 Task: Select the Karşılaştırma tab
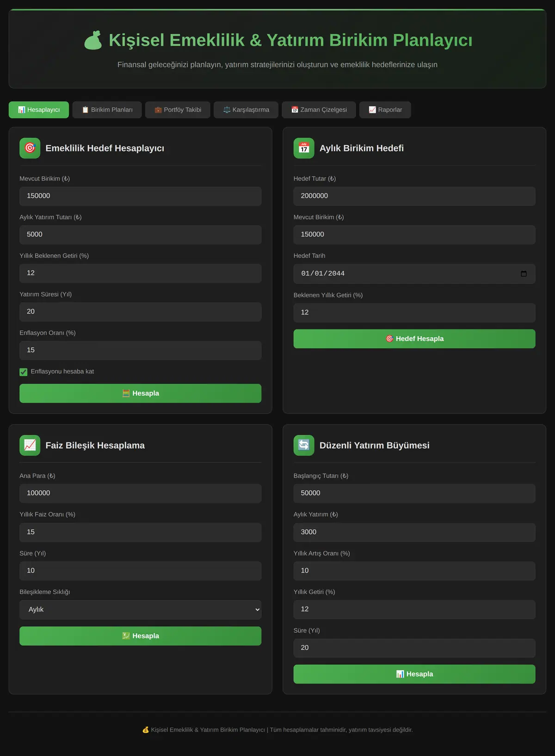point(246,110)
